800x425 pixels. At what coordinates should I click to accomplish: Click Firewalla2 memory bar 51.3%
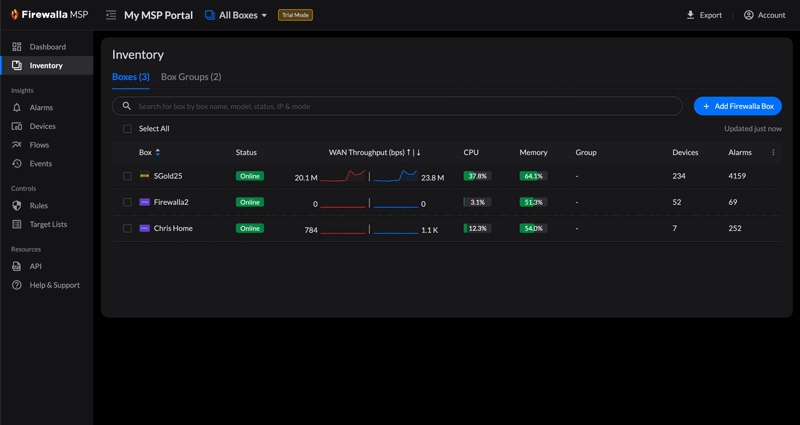534,202
